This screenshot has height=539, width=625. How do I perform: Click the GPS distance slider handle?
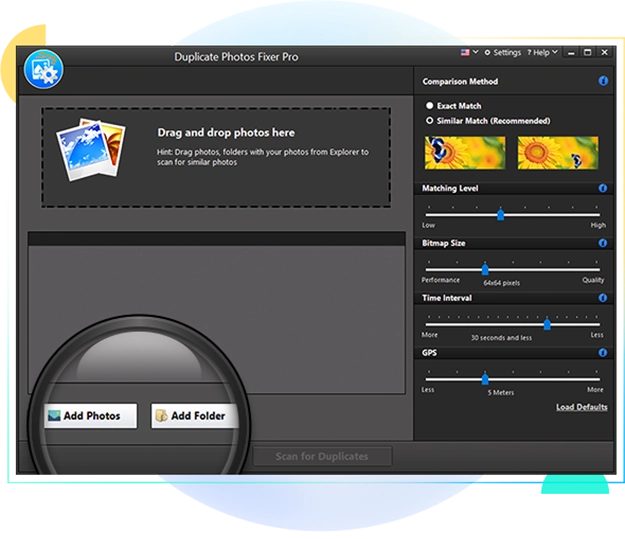coord(485,379)
